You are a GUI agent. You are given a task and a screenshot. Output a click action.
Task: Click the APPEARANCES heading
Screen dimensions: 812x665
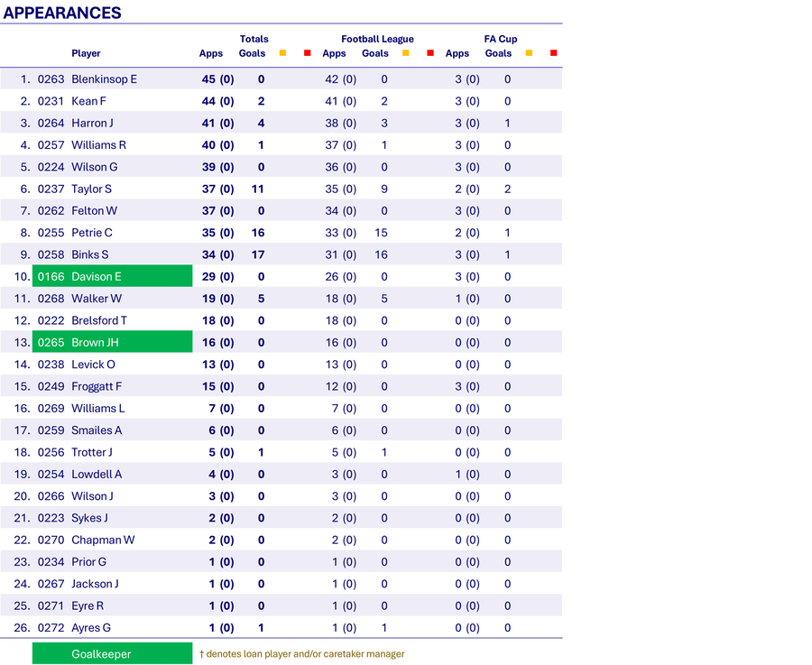tap(62, 13)
